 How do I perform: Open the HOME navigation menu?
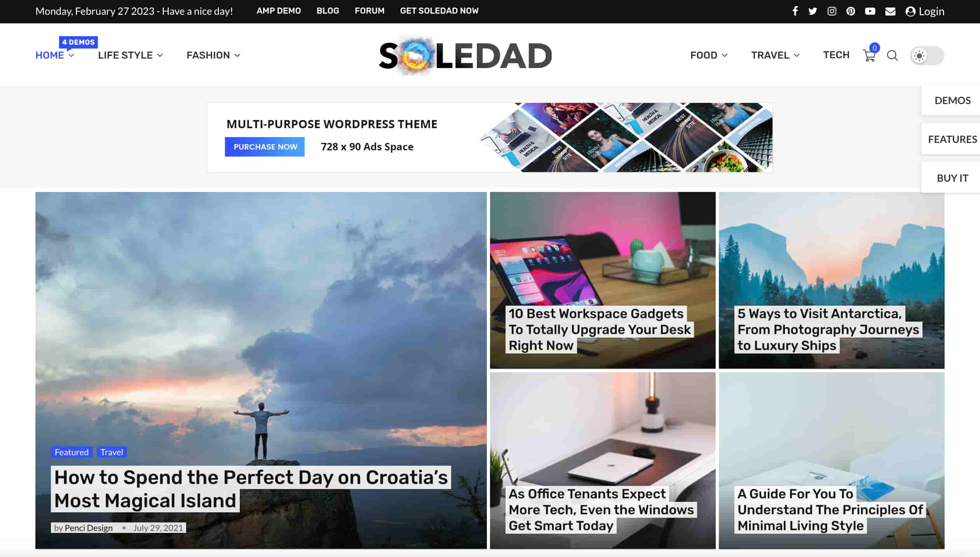click(54, 54)
